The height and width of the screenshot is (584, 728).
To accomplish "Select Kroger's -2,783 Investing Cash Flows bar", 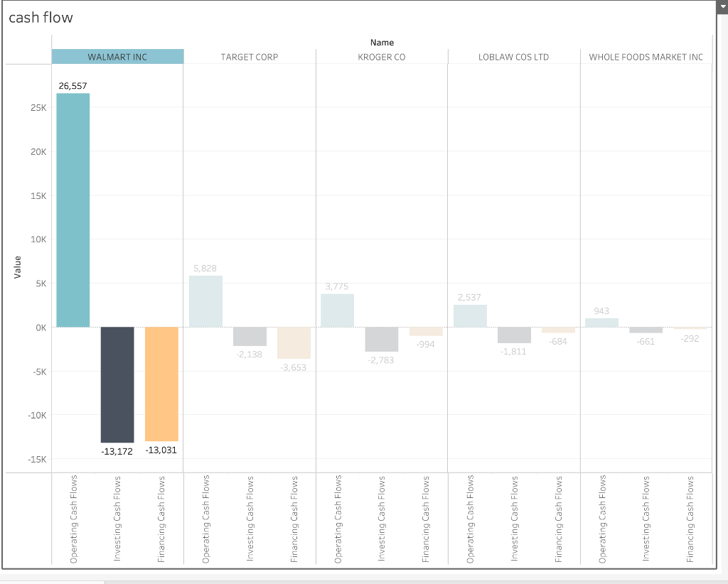I will click(381, 340).
